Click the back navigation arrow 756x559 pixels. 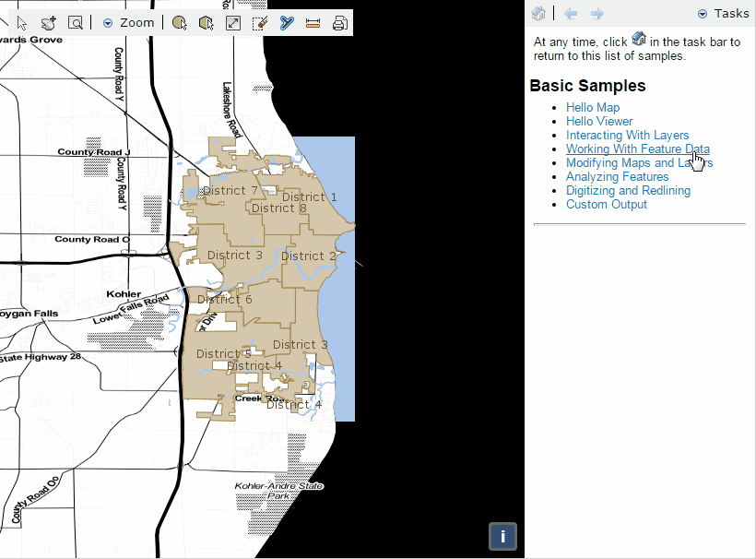570,13
